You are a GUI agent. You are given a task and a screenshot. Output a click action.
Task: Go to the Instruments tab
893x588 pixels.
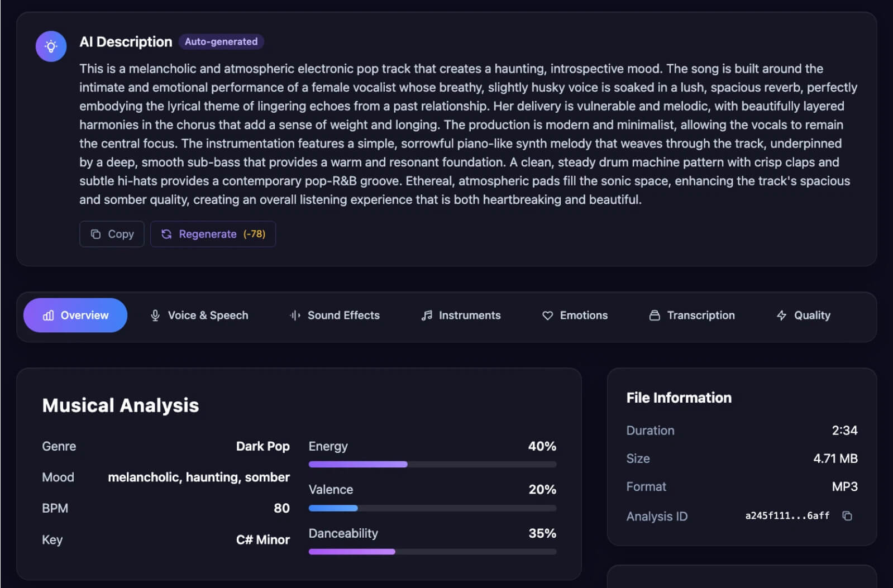point(461,315)
